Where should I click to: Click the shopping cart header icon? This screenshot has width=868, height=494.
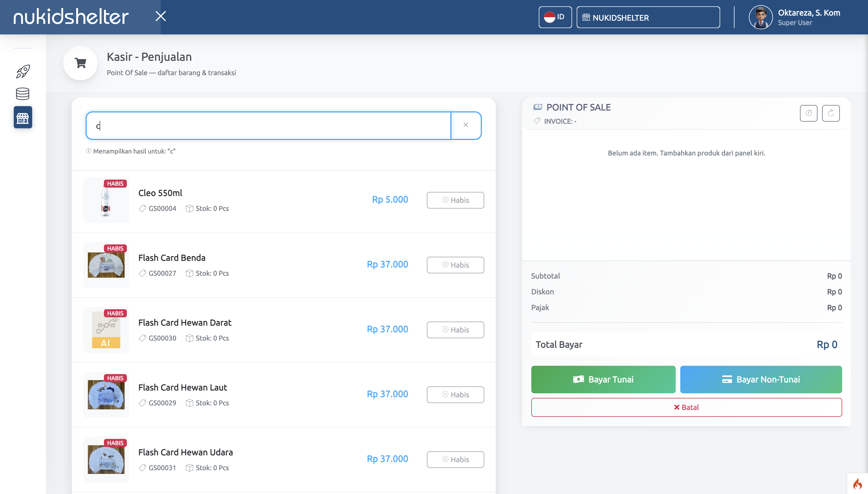coord(80,63)
